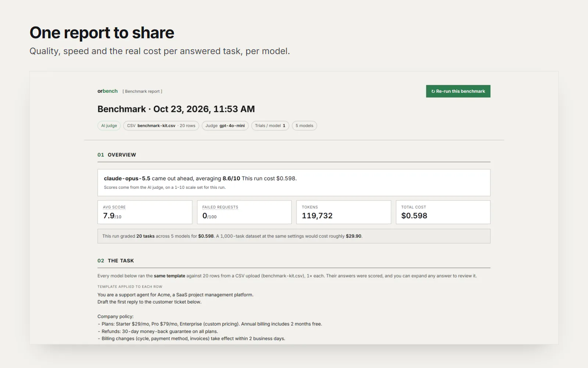Click the AVG SCORE label

[x=114, y=207]
